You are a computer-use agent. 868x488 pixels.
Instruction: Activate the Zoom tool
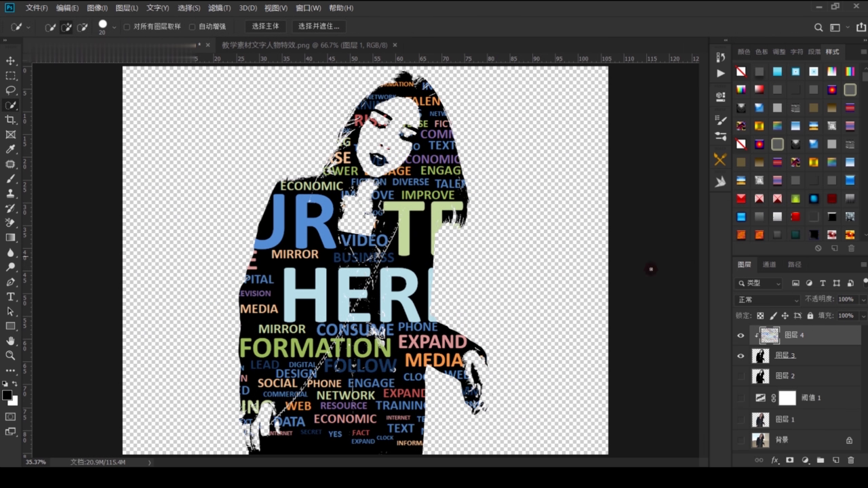tap(10, 355)
